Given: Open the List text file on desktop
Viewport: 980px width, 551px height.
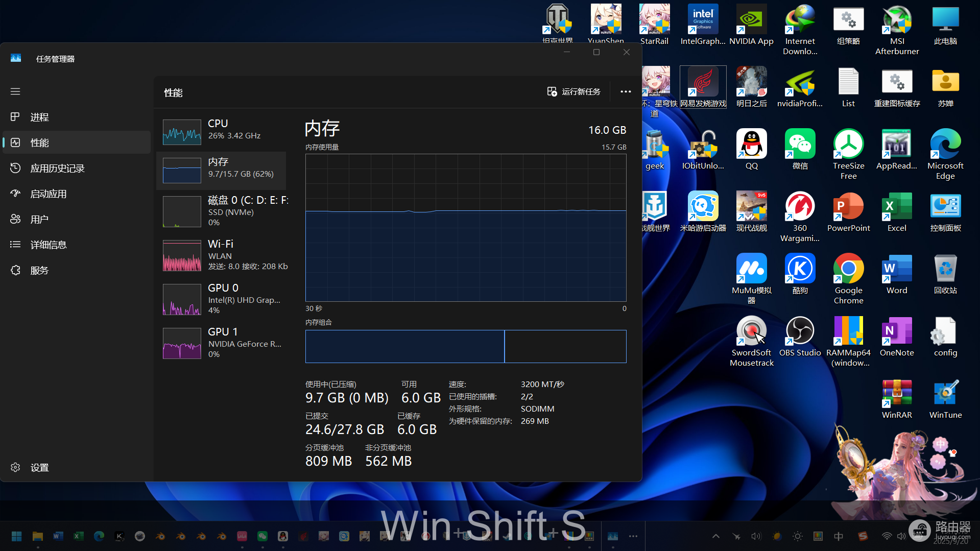Looking at the screenshot, I should [848, 87].
